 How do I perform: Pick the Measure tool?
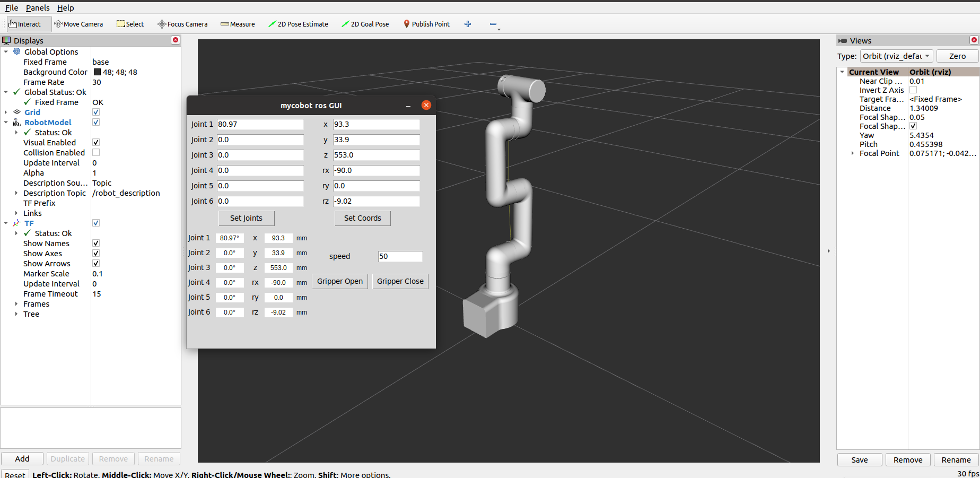pos(238,24)
